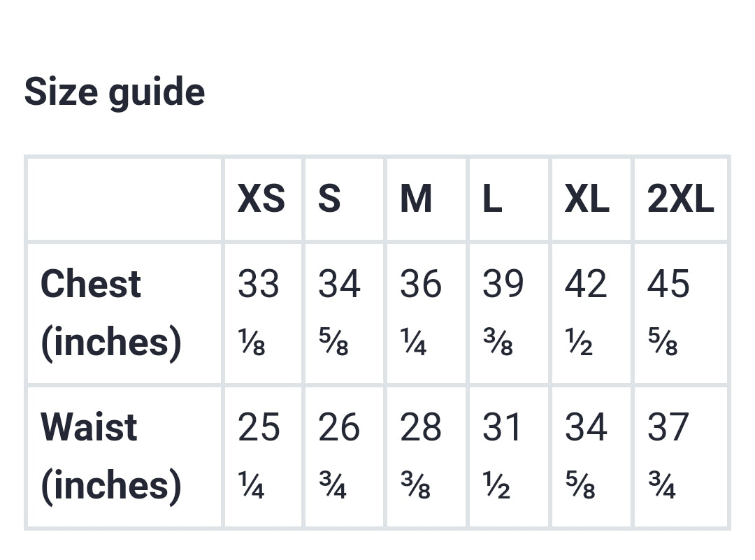
Task: Select the XL column header
Action: tap(587, 199)
